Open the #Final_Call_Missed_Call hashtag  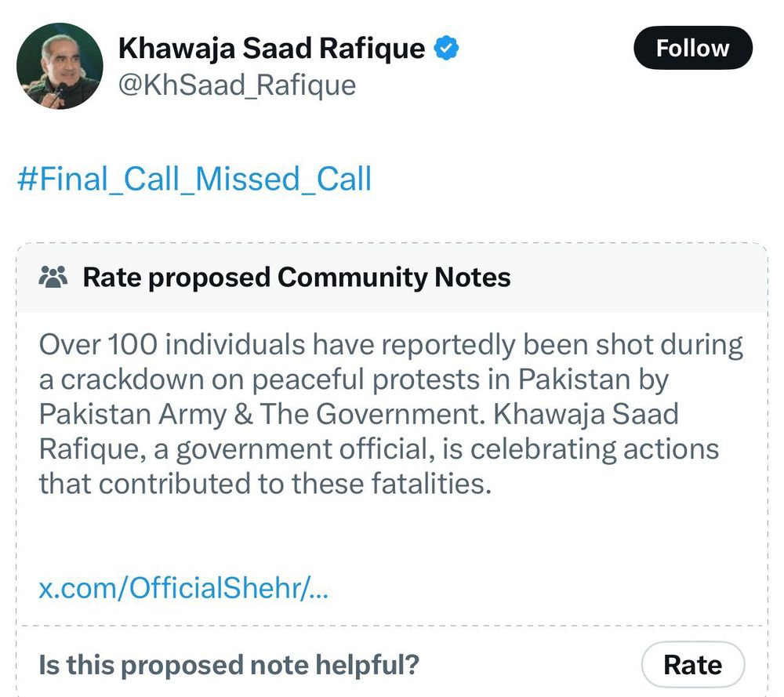194,180
